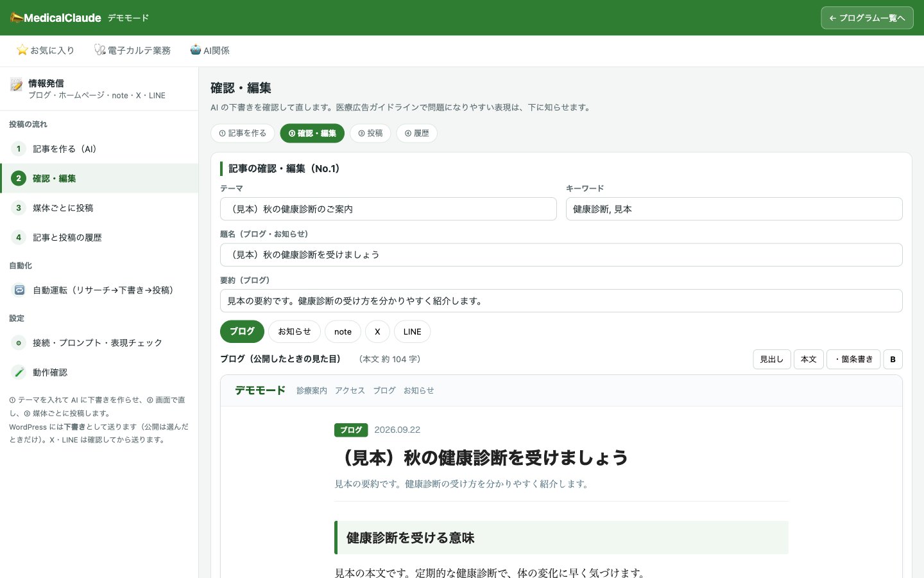The width and height of the screenshot is (924, 578).
Task: Click the date 2026.09.22 in preview
Action: click(x=397, y=430)
